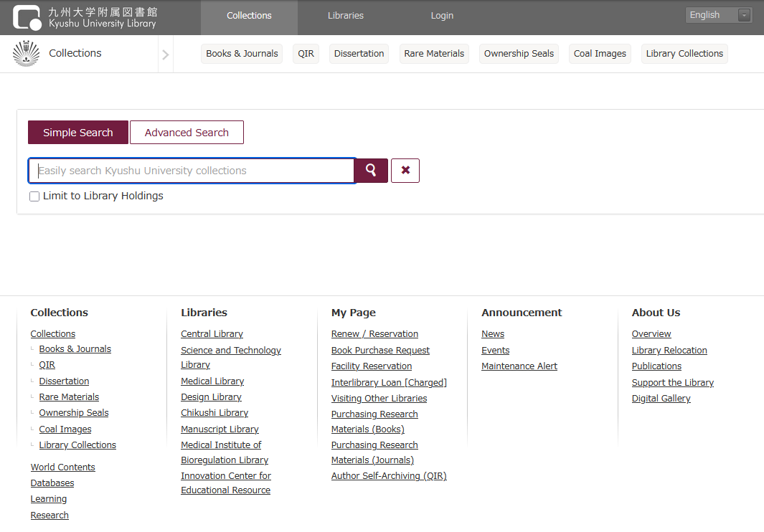Open the Libraries menu in top bar
Image resolution: width=764 pixels, height=532 pixels.
pos(346,16)
